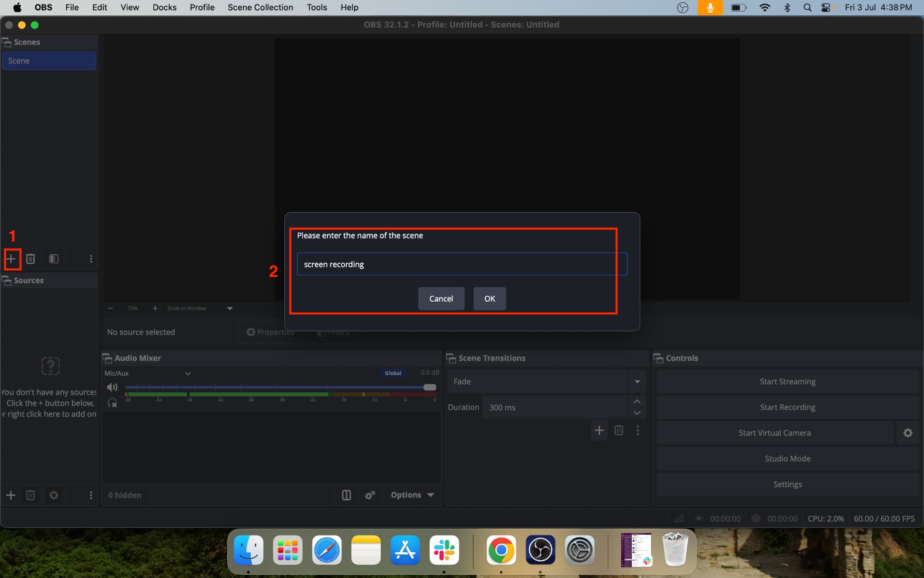Open the View menu

click(129, 8)
